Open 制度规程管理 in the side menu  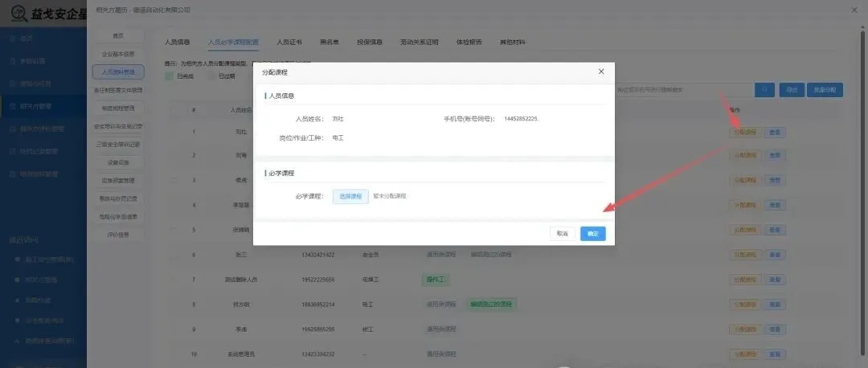point(118,108)
